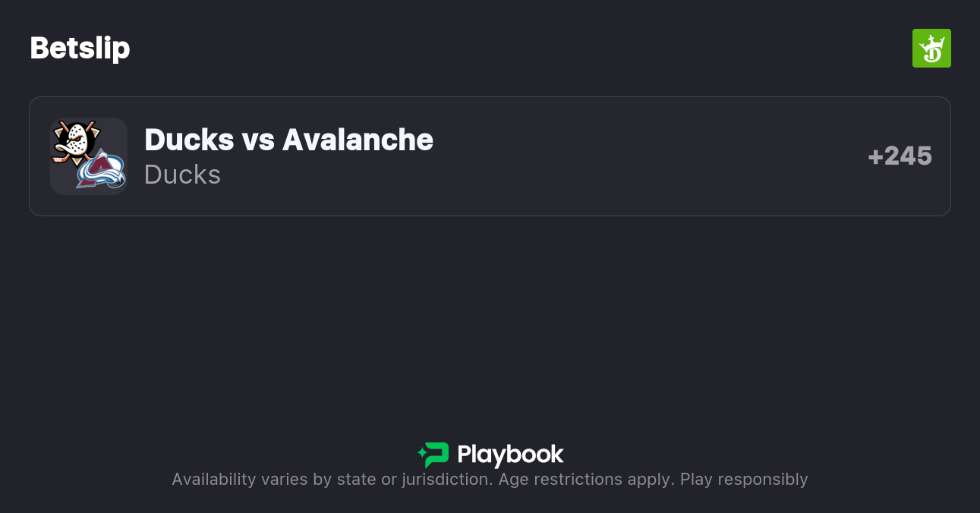Open the Playbook wordmark link

(510, 455)
